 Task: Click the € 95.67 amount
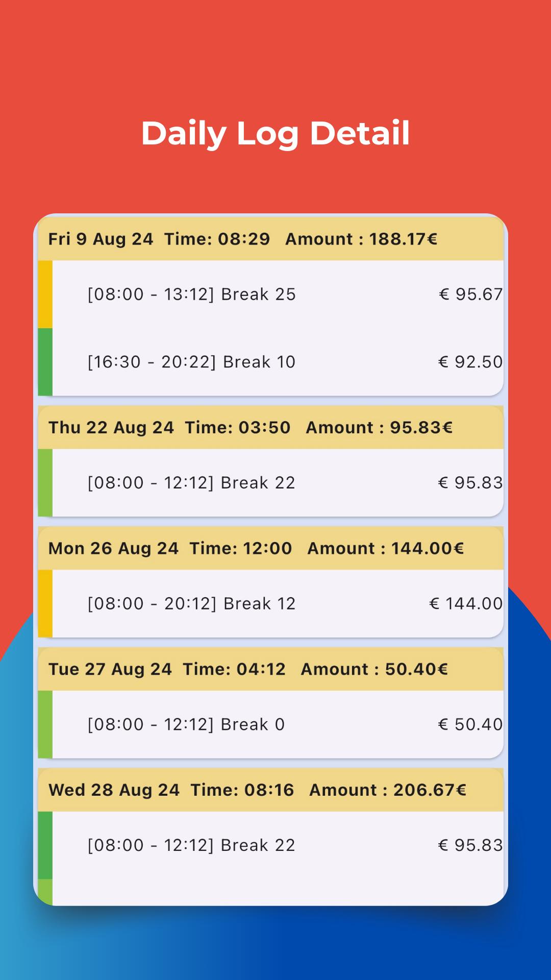[470, 295]
